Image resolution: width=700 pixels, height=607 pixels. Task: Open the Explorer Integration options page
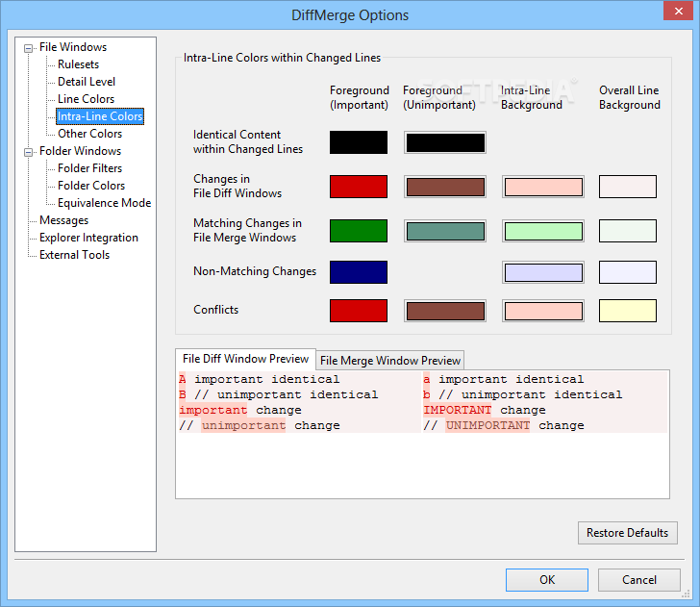(x=88, y=238)
